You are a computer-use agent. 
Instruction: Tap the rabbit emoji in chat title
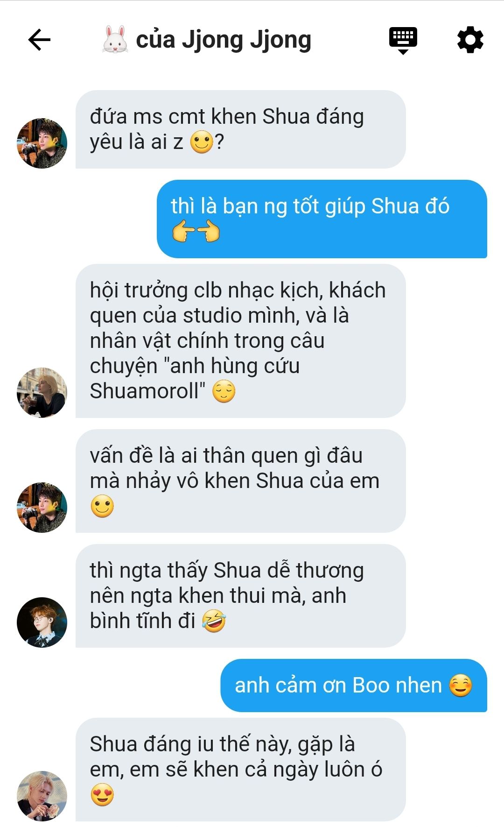115,40
